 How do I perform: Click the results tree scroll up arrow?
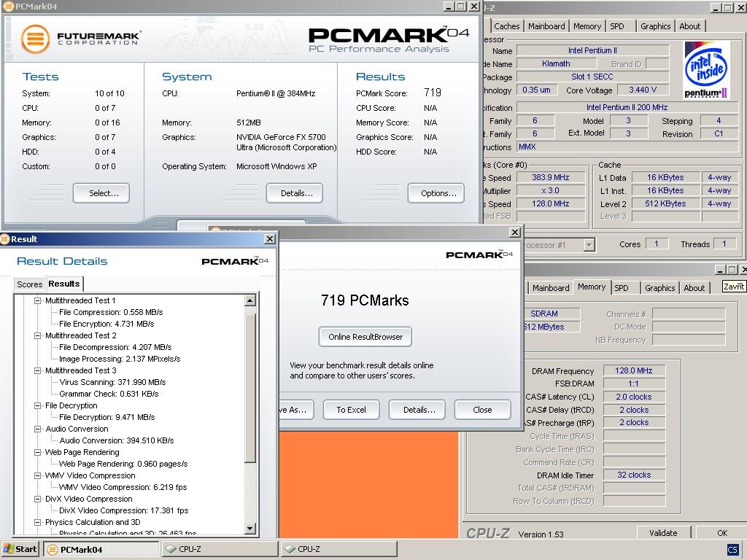coord(250,300)
